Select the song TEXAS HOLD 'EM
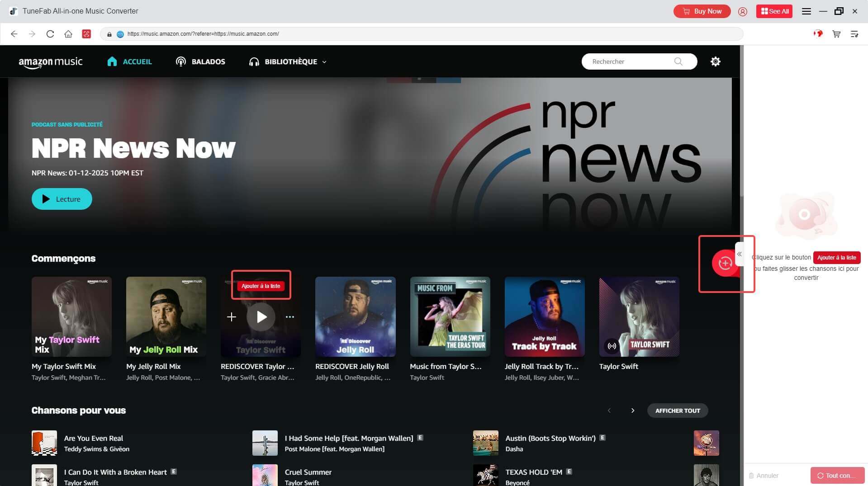868x486 pixels. click(534, 472)
